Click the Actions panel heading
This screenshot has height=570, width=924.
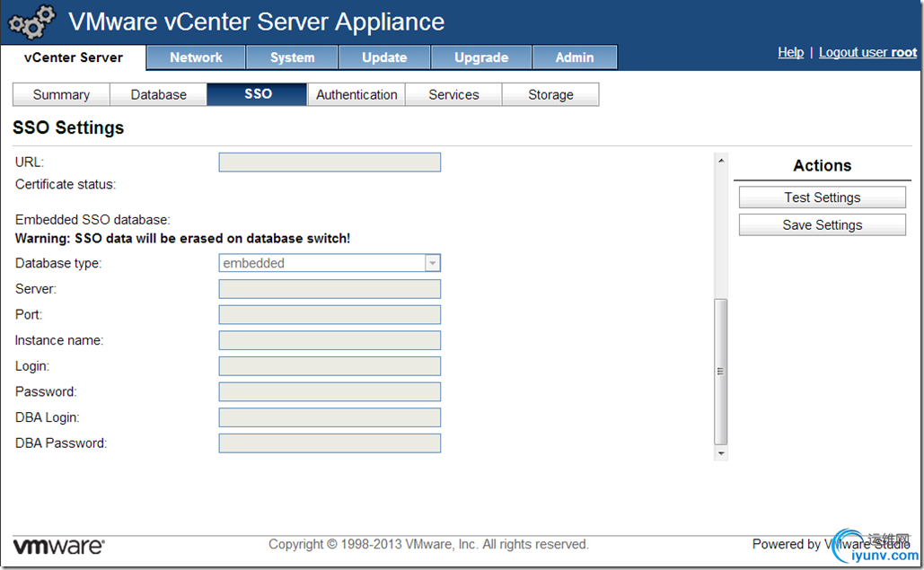[x=822, y=165]
